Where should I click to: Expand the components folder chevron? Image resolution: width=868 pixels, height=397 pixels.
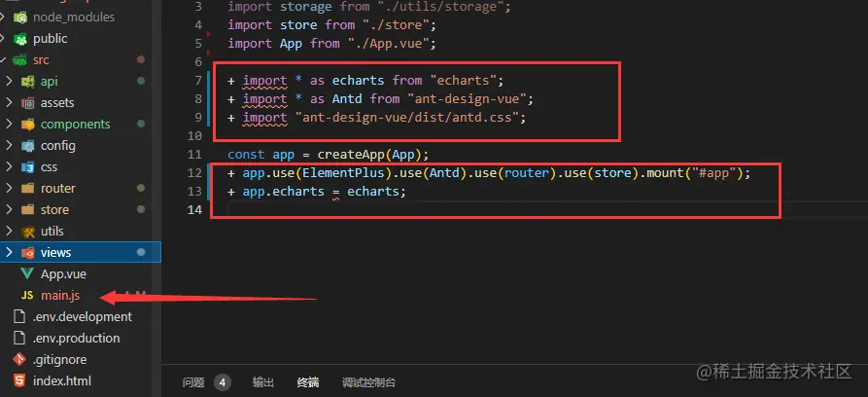[9, 125]
